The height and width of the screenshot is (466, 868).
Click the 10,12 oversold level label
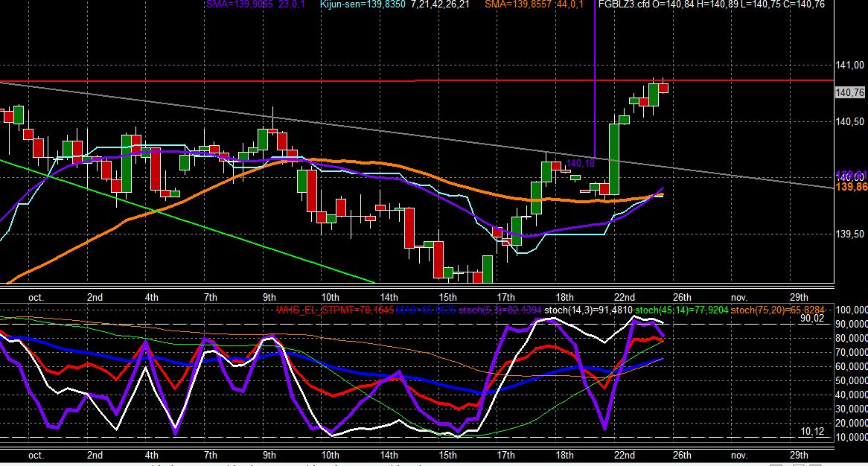coord(812,432)
